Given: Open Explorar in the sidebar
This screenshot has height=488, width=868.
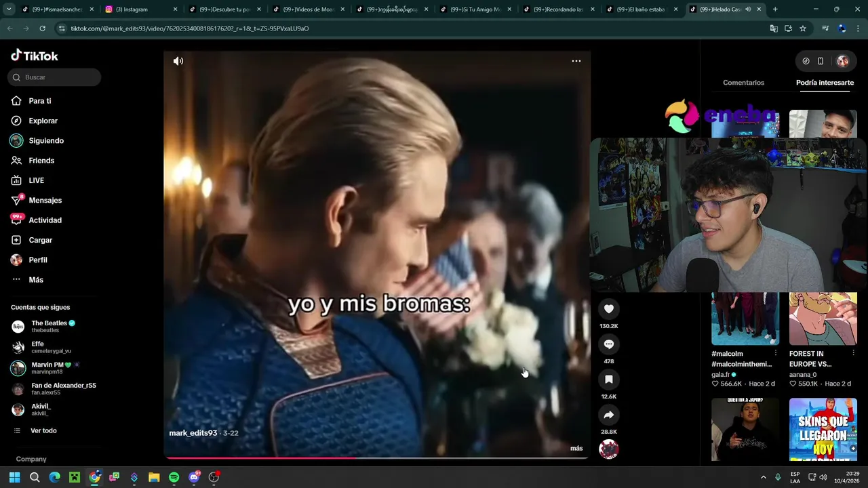Looking at the screenshot, I should click(x=43, y=121).
